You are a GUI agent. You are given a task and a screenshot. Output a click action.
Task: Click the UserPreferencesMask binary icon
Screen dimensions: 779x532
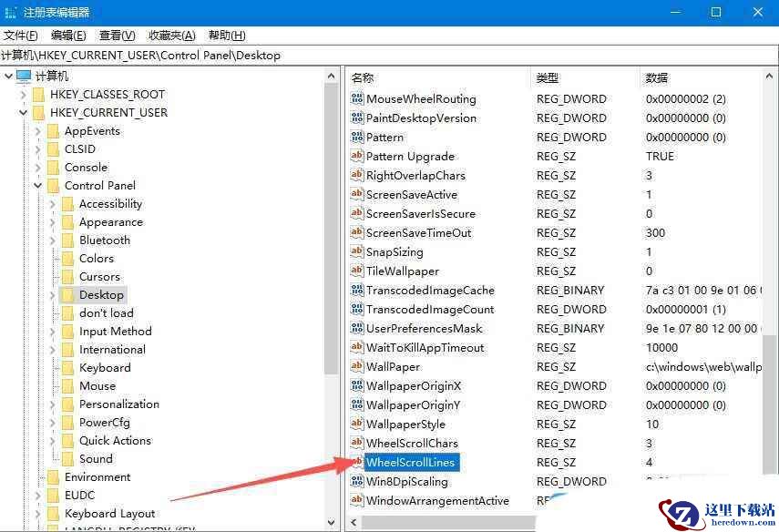(357, 328)
